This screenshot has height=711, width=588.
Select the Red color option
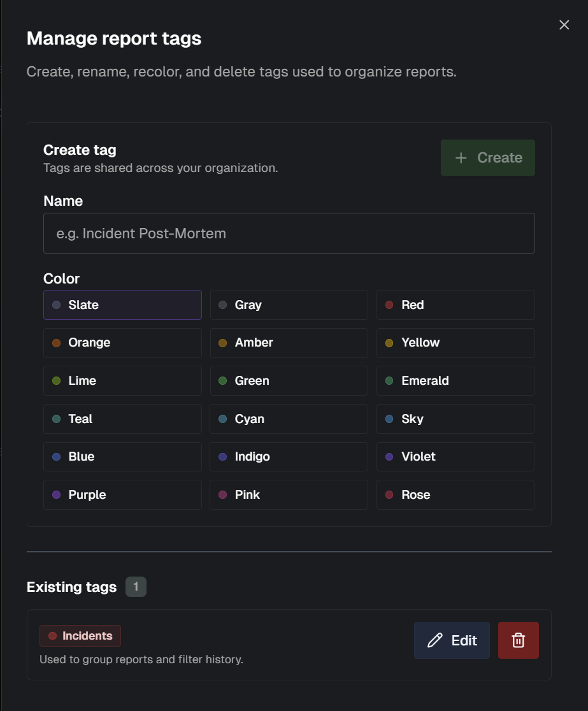pyautogui.click(x=455, y=305)
